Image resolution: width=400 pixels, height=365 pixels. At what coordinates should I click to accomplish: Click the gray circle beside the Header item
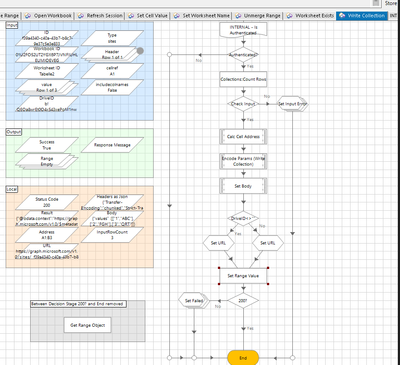click(x=140, y=51)
